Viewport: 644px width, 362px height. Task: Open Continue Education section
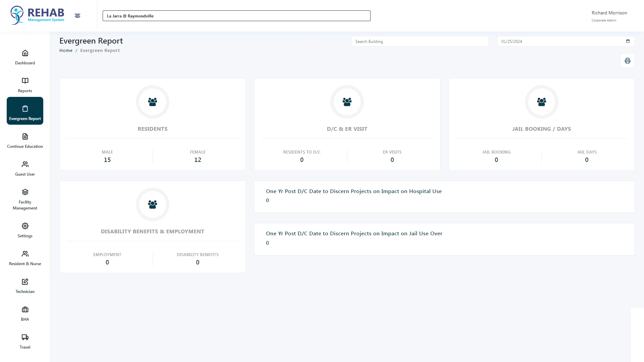point(25,140)
